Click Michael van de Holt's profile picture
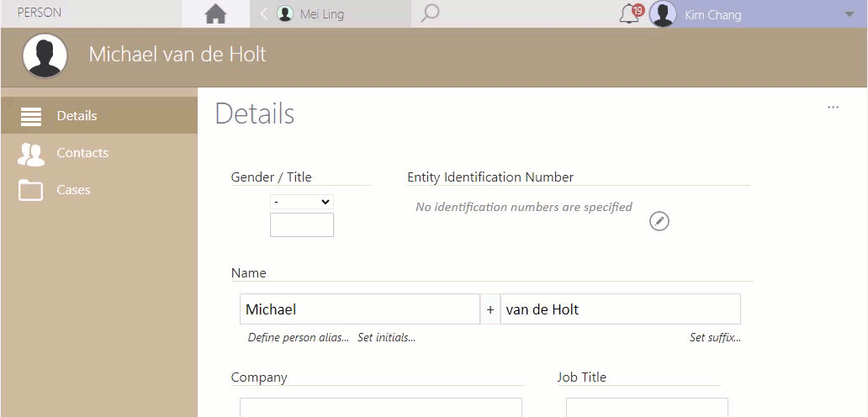 (45, 55)
